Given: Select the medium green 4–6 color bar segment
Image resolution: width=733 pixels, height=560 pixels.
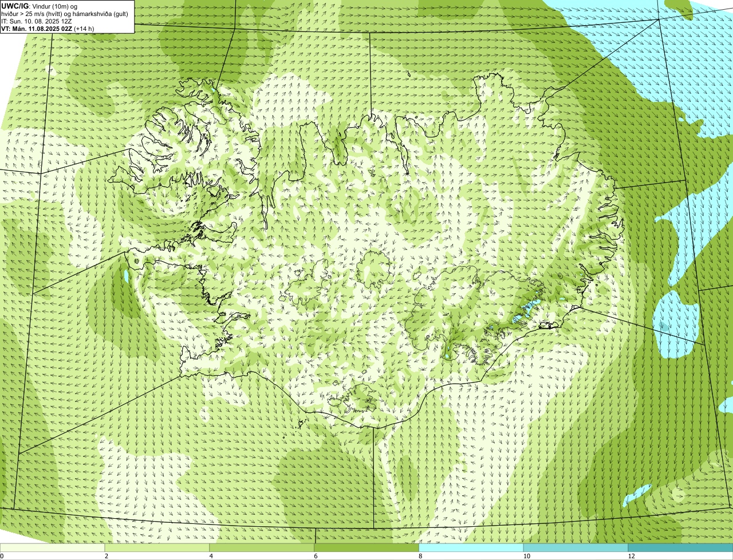Looking at the screenshot, I should pos(262,548).
